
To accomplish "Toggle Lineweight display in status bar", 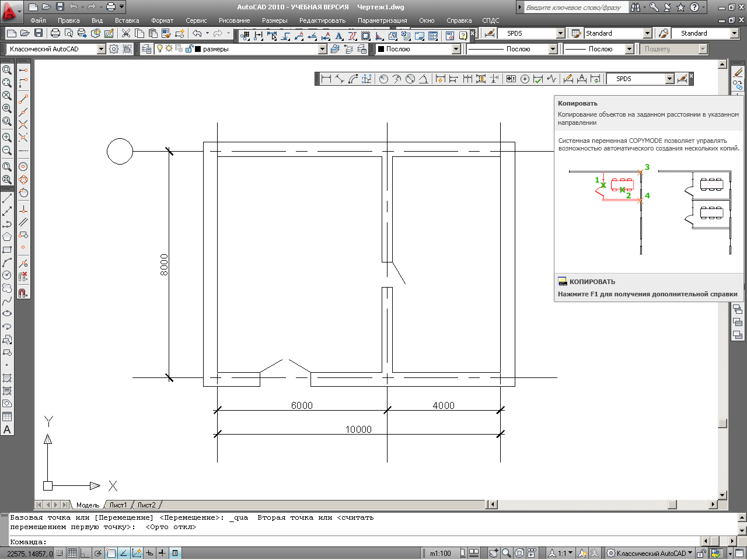I will [162, 553].
